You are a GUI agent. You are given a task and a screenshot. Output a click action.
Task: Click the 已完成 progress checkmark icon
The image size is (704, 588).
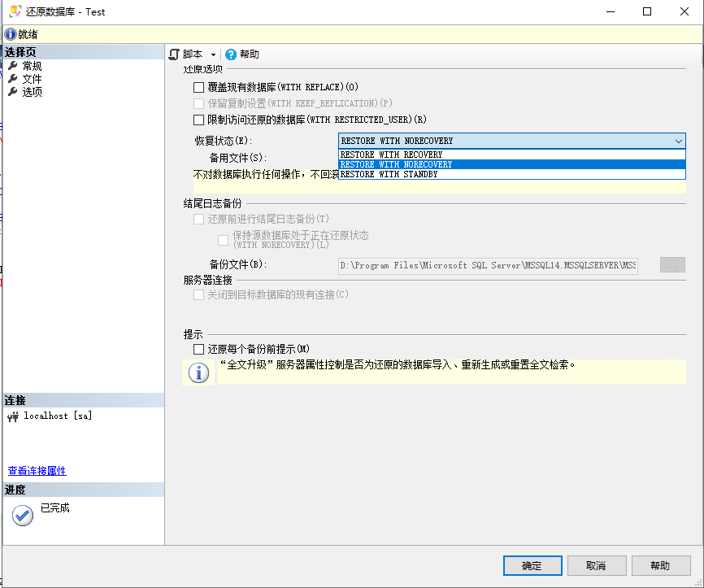click(x=23, y=516)
